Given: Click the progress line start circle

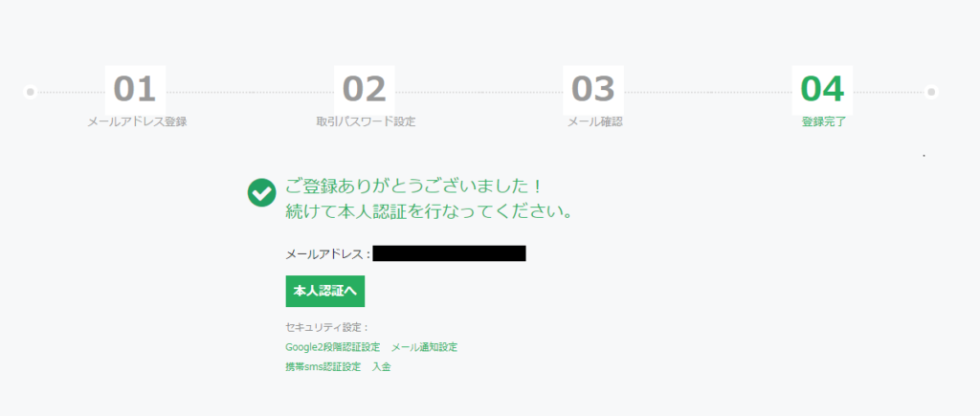Looking at the screenshot, I should pos(30,92).
